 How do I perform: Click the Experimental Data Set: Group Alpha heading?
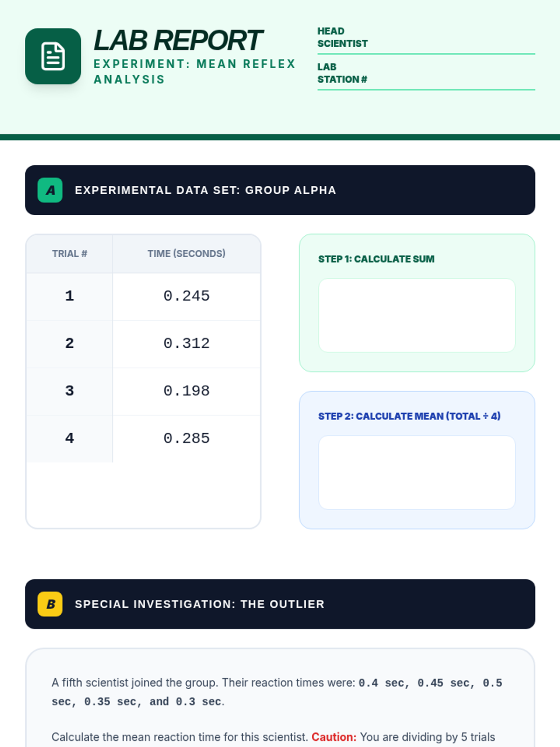click(205, 190)
